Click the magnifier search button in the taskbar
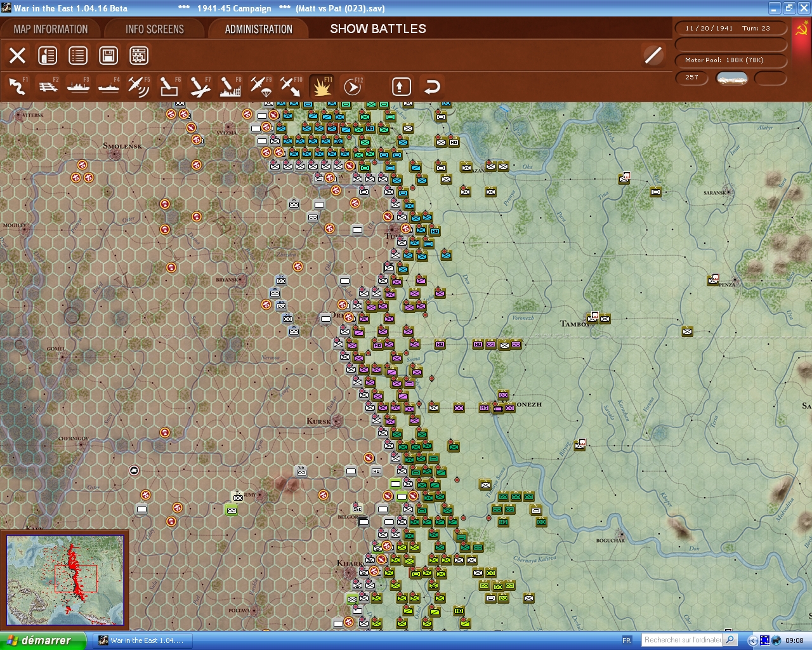 click(730, 640)
